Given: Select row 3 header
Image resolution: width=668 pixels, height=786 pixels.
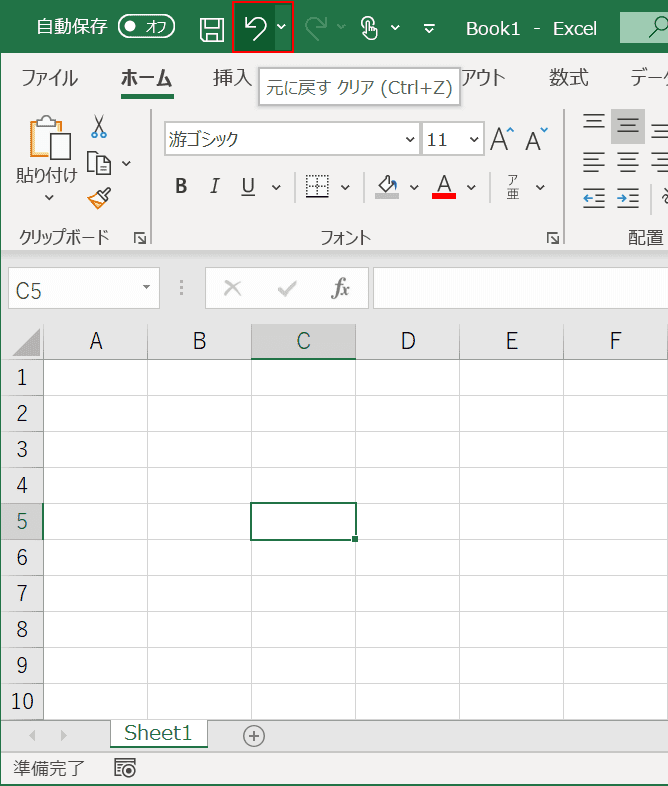Looking at the screenshot, I should pyautogui.click(x=22, y=449).
